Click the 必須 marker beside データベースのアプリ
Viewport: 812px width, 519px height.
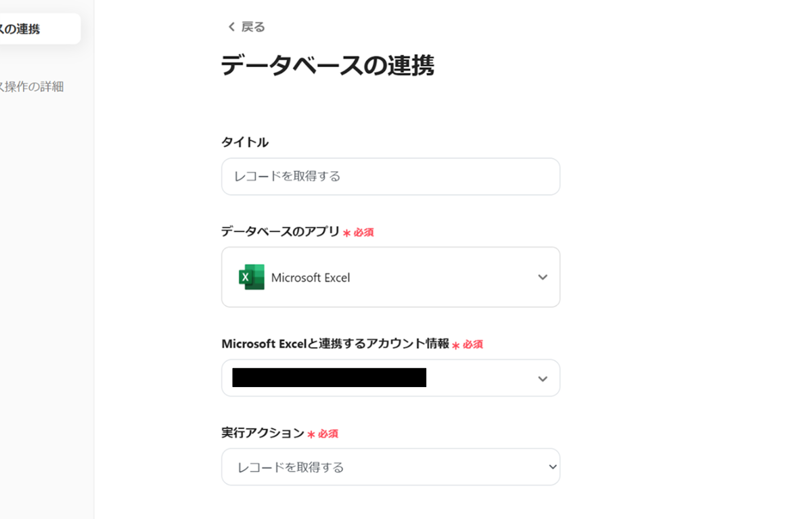click(x=363, y=232)
